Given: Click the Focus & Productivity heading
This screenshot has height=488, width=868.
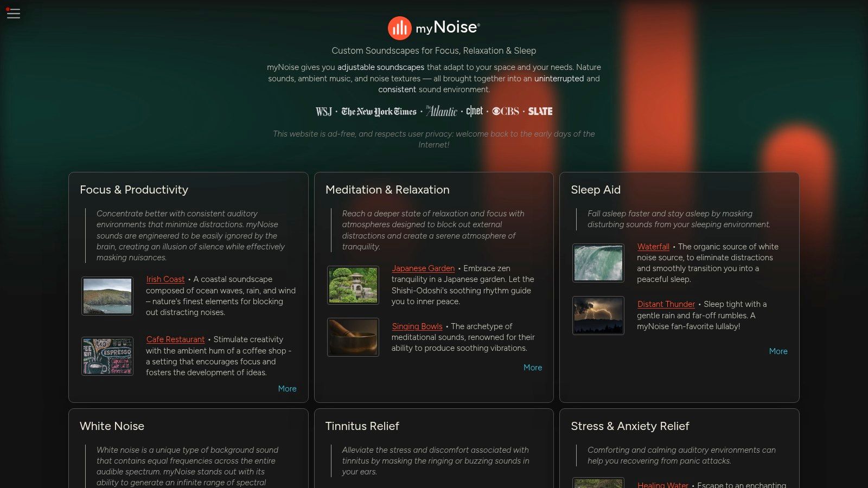Looking at the screenshot, I should [x=134, y=190].
